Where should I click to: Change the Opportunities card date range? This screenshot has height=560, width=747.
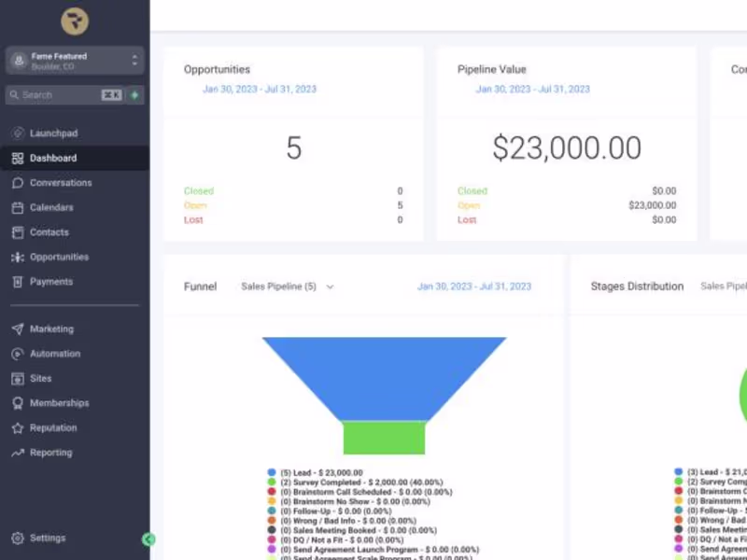tap(260, 89)
